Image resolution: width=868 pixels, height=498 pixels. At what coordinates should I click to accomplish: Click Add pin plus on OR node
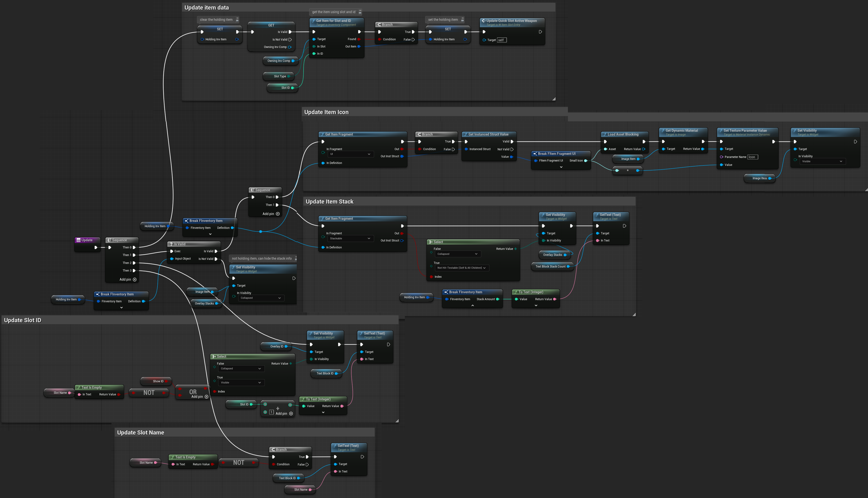click(206, 397)
